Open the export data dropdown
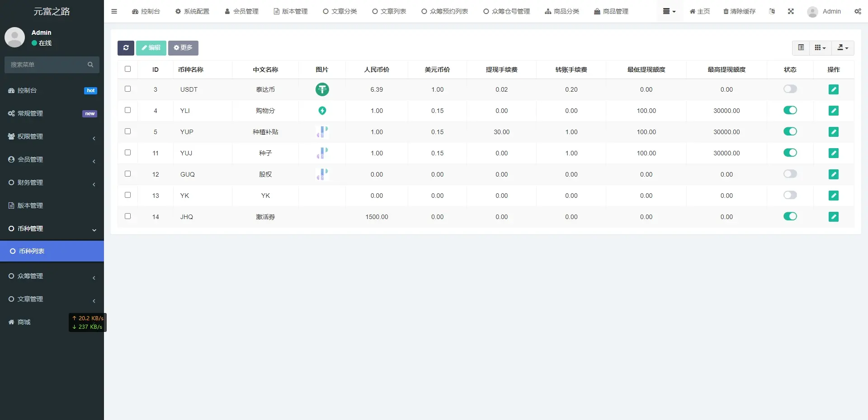 (x=842, y=48)
